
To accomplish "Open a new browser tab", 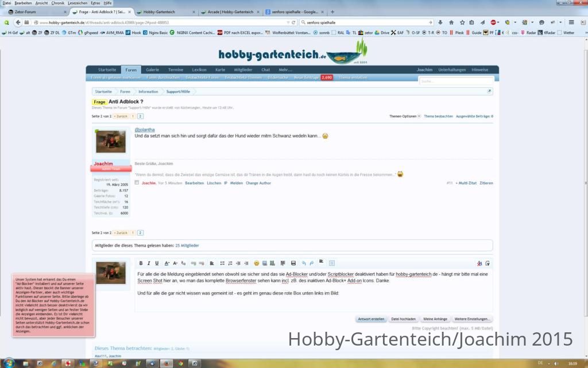I will (332, 12).
